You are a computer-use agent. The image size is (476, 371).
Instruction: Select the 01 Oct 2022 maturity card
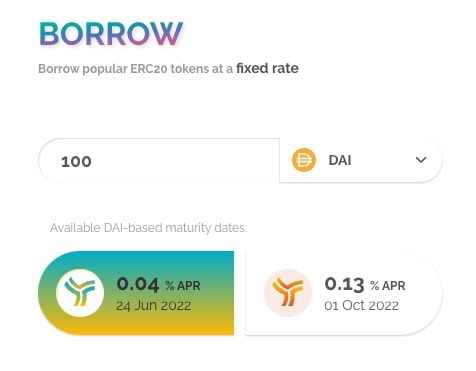click(x=344, y=293)
